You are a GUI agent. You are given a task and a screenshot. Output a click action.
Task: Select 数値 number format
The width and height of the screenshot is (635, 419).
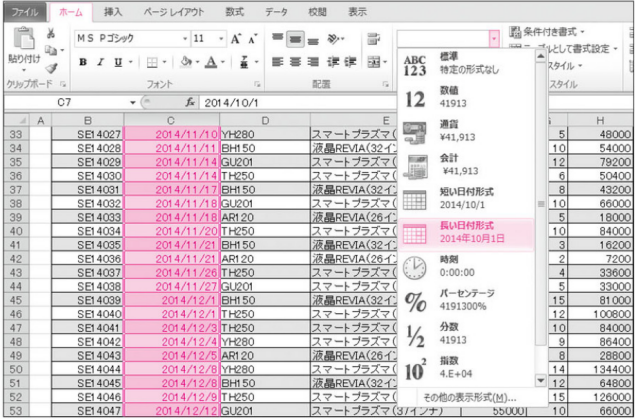click(x=467, y=98)
